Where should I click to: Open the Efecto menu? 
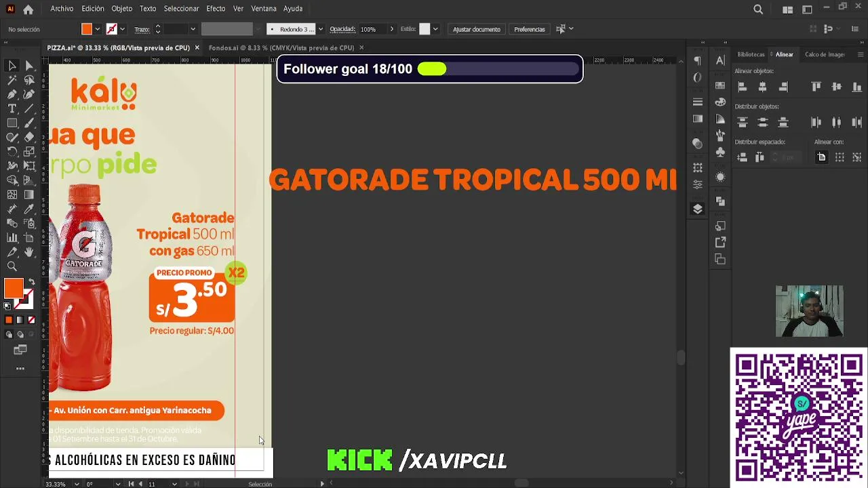216,9
